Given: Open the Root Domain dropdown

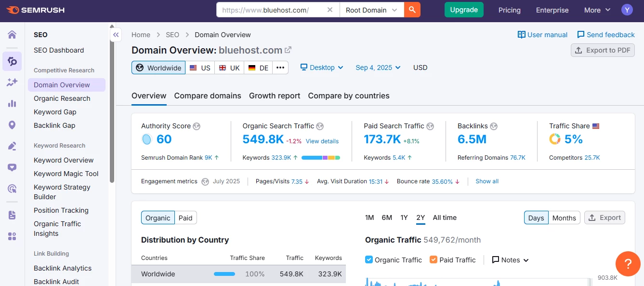Looking at the screenshot, I should [371, 10].
